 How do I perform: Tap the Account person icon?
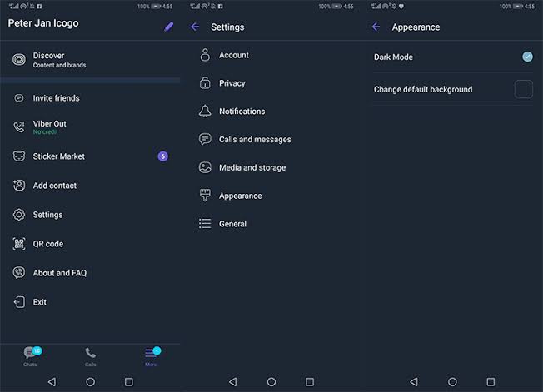(x=205, y=55)
